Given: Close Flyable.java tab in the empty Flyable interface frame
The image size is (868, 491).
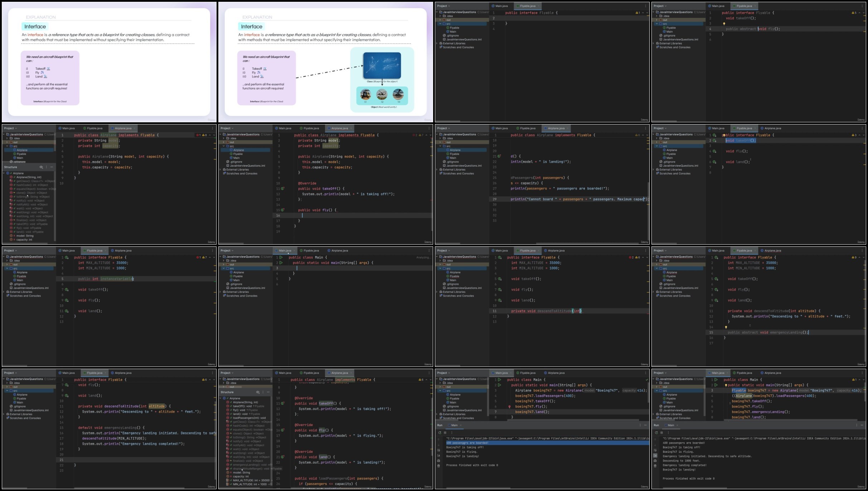Looking at the screenshot, I should tap(538, 6).
